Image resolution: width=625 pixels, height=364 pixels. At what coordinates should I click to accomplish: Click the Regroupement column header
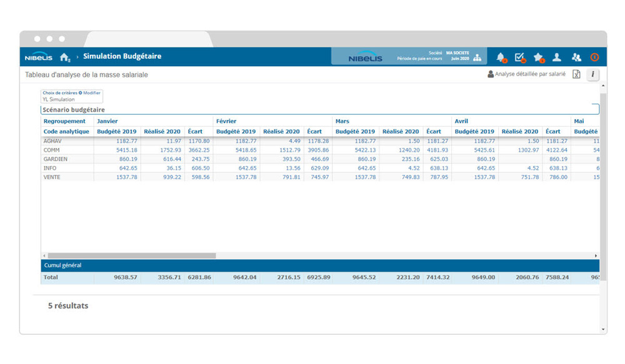tap(64, 121)
